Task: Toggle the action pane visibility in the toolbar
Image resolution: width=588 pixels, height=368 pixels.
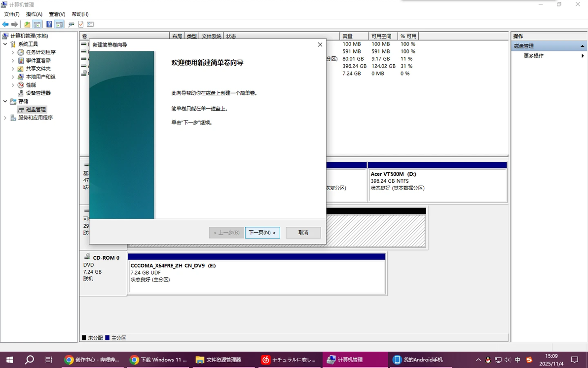Action: (58, 24)
